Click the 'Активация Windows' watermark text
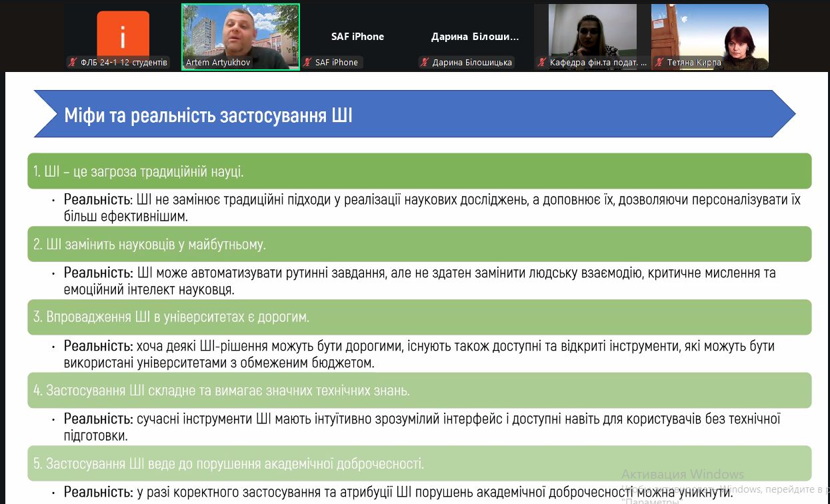The height and width of the screenshot is (504, 830). click(x=682, y=474)
